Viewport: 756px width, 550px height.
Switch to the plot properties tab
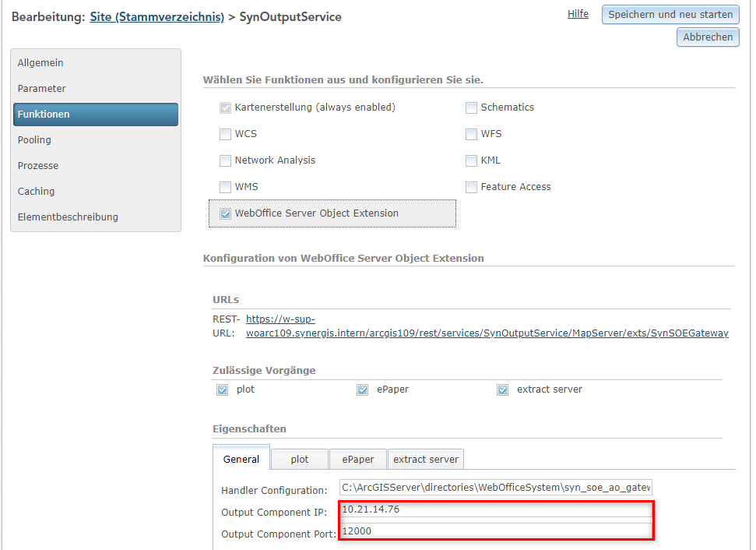coord(300,460)
